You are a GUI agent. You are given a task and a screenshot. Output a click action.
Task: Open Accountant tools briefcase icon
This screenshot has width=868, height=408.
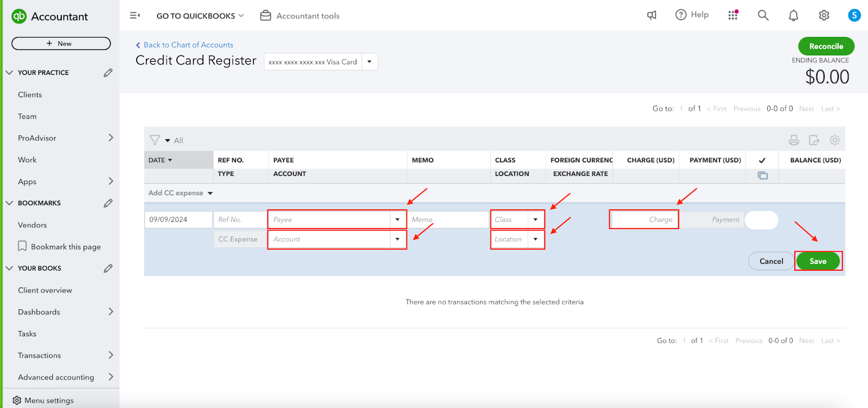click(x=266, y=16)
